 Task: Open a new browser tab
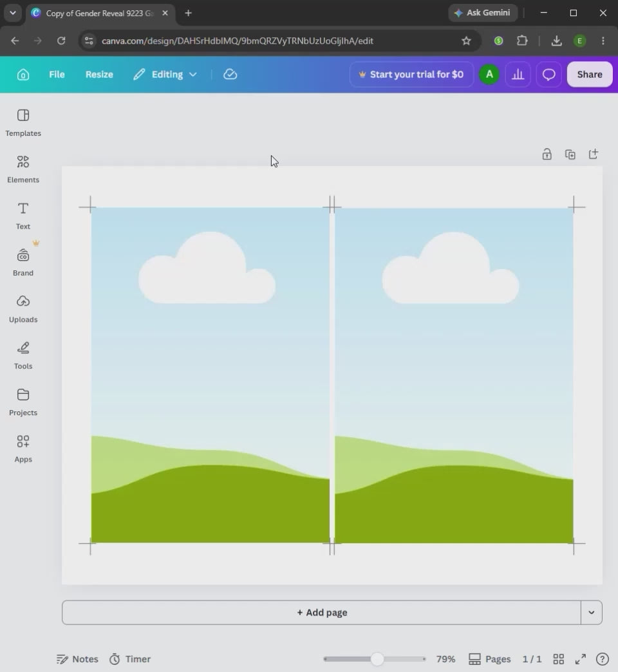188,14
